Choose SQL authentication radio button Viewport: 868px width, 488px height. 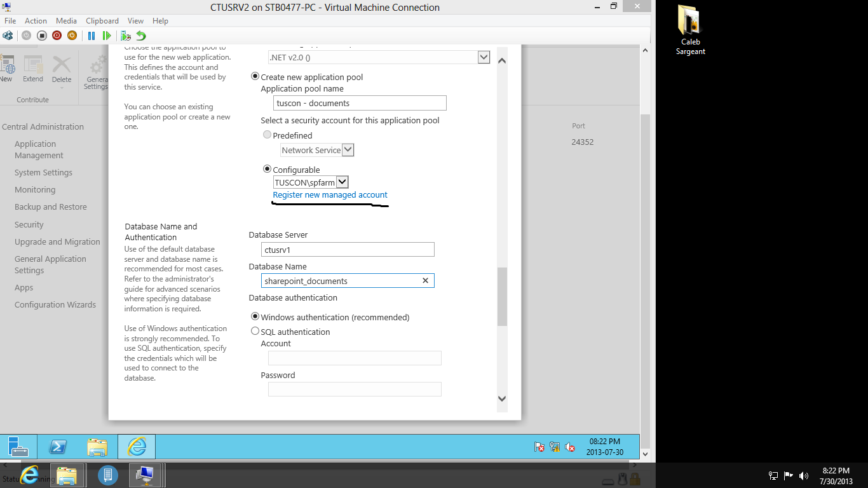tap(255, 330)
